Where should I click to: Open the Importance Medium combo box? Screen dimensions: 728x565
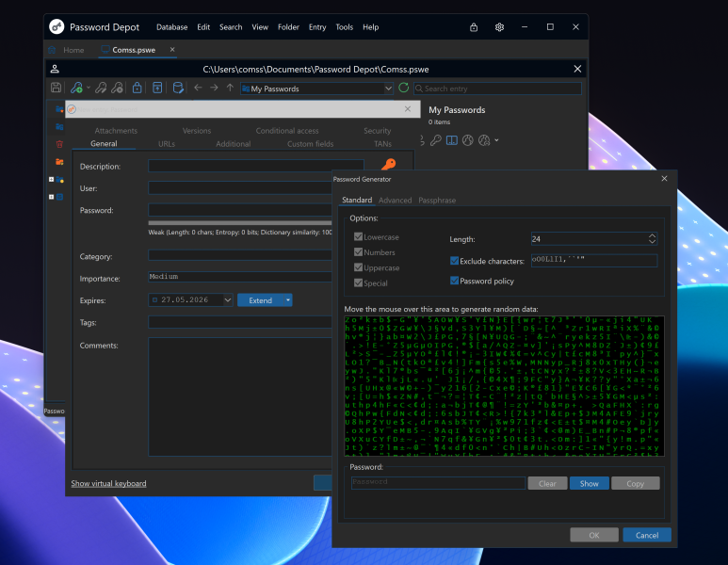(x=240, y=277)
